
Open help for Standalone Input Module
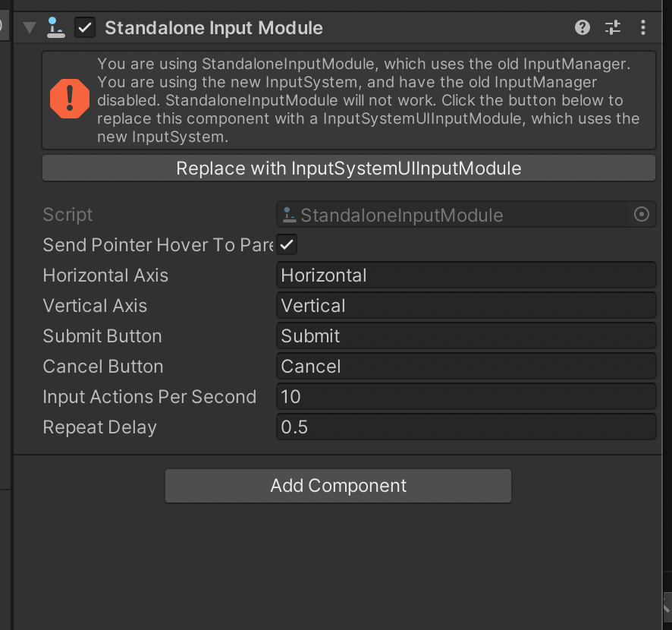click(x=582, y=27)
